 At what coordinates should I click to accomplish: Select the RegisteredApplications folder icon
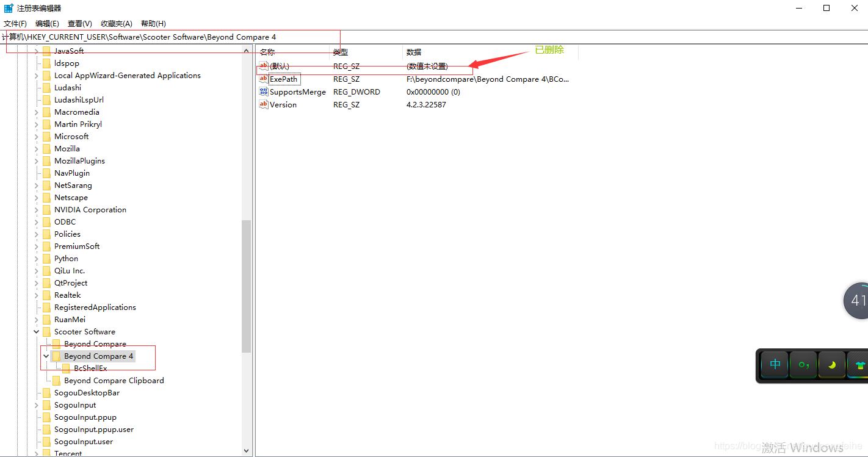pos(47,308)
